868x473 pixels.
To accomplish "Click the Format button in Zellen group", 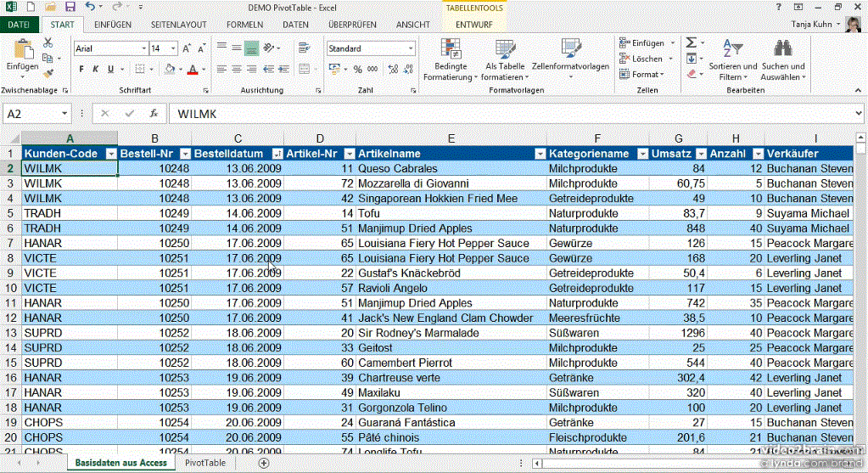I will [x=641, y=74].
